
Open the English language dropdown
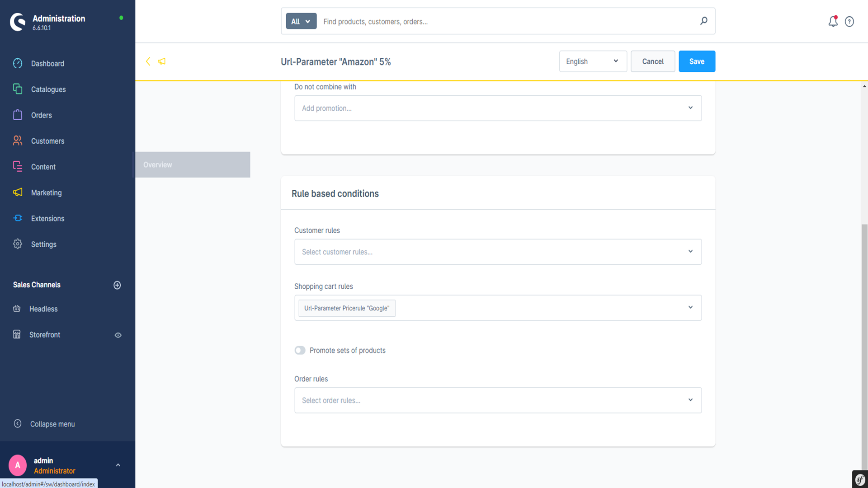coord(593,61)
